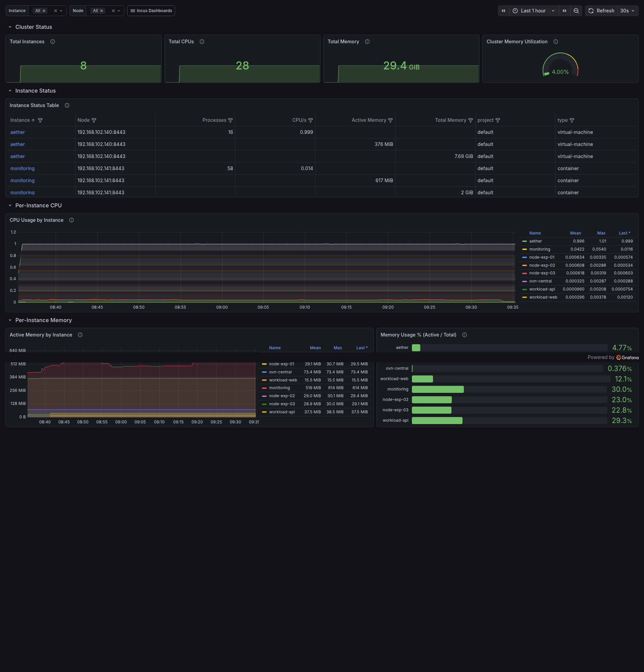Show info for CPU Usage by Instance

pos(71,220)
